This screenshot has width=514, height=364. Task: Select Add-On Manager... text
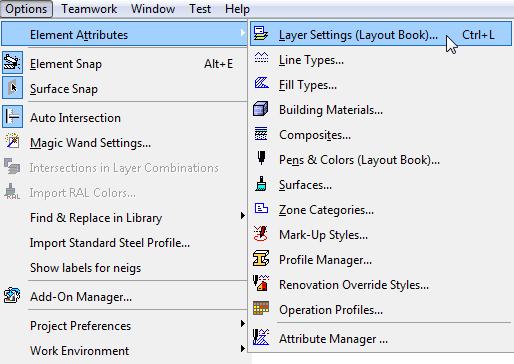(81, 297)
